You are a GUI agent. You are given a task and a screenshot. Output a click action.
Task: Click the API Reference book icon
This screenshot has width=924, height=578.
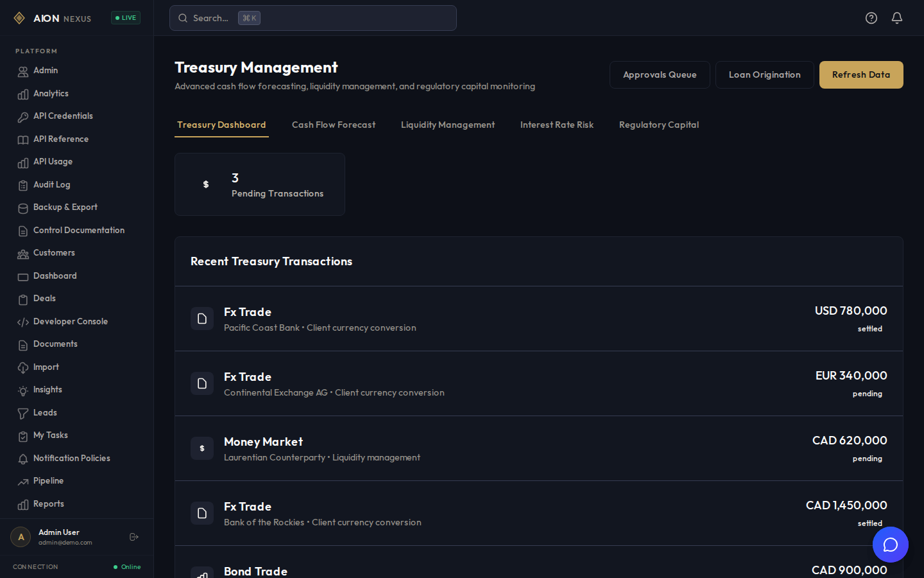click(23, 140)
